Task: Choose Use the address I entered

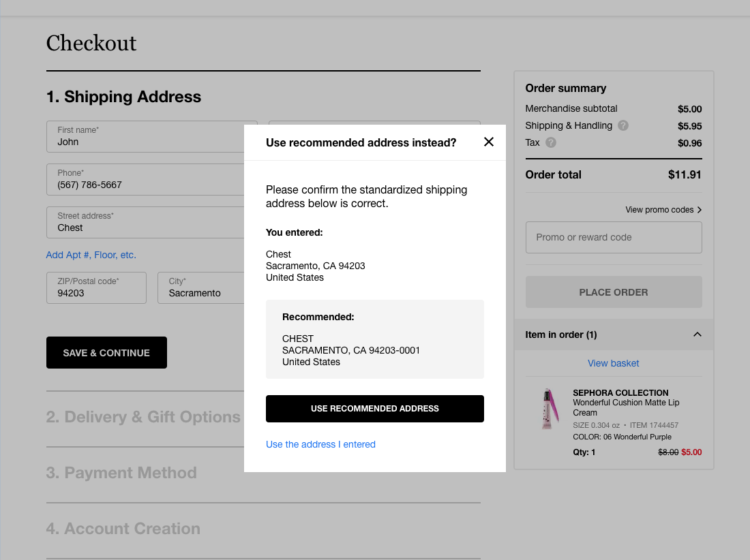Action: pyautogui.click(x=320, y=444)
